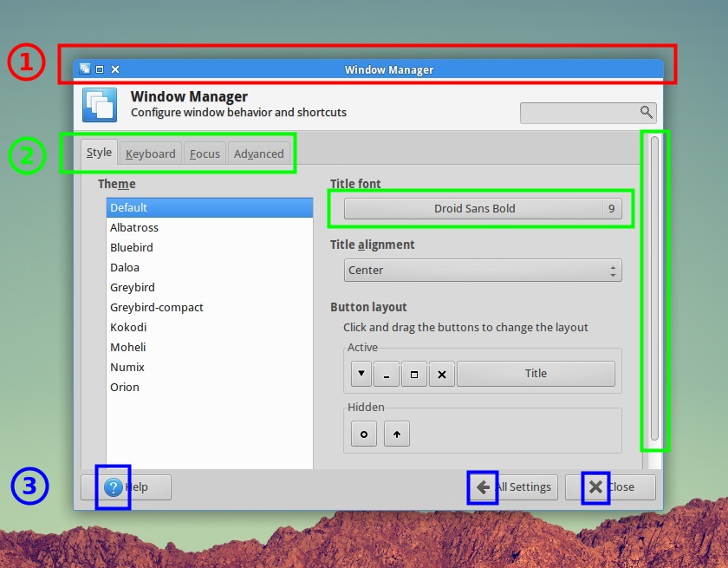The image size is (728, 568).
Task: Select the shade icon in Hidden button layout
Action: 396,434
